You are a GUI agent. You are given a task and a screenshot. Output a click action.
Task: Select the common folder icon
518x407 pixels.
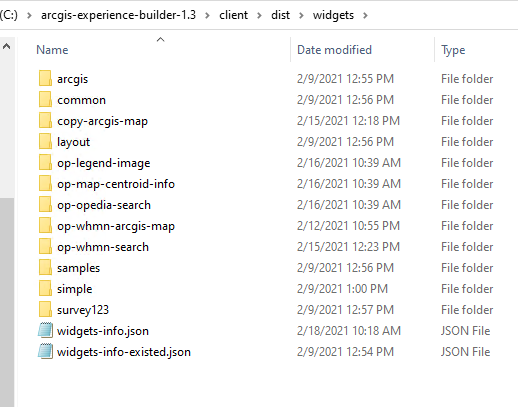click(x=45, y=100)
